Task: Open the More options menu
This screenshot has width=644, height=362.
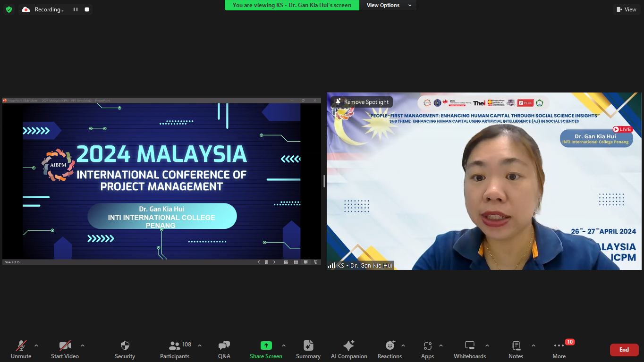Action: [x=559, y=350]
